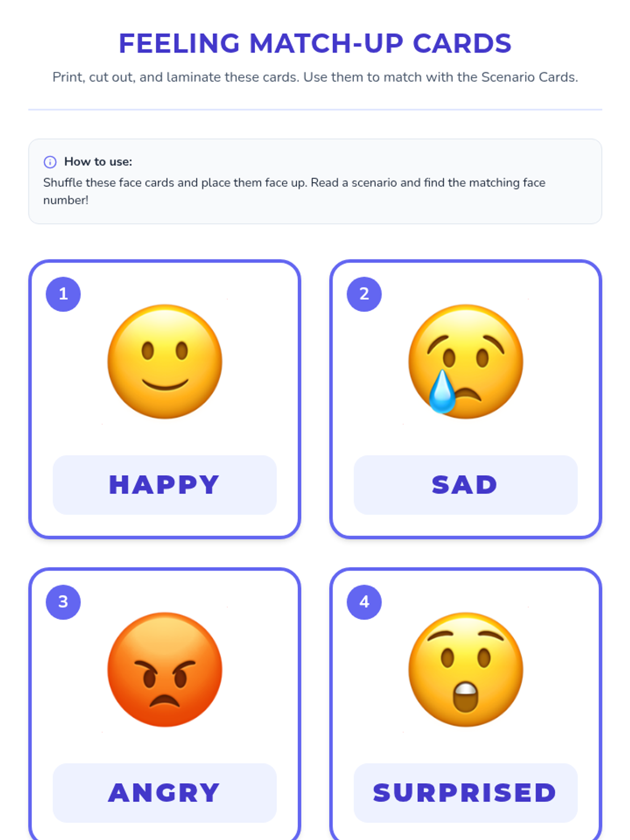Screen dimensions: 630x840
Task: Tap the red angry face emoji
Action: coord(165,669)
